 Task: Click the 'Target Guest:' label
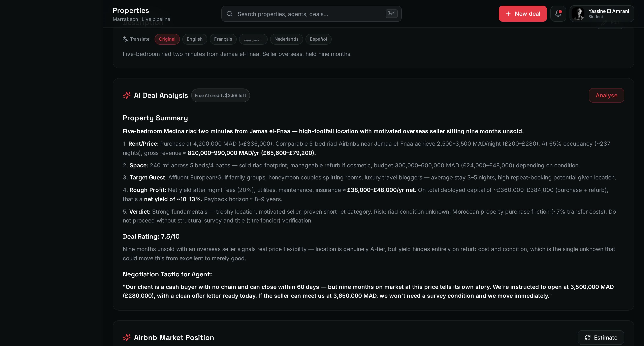click(x=148, y=177)
